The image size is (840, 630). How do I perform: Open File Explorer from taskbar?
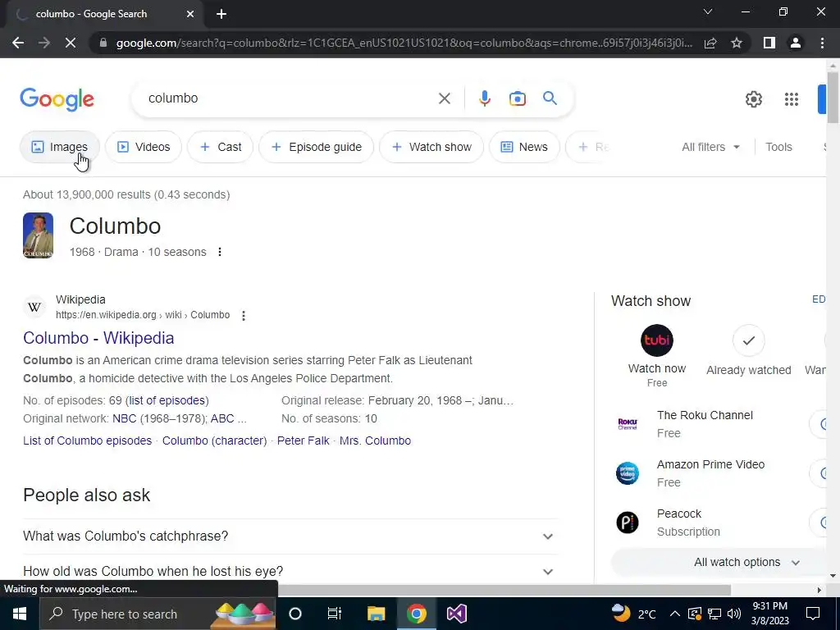(x=376, y=614)
